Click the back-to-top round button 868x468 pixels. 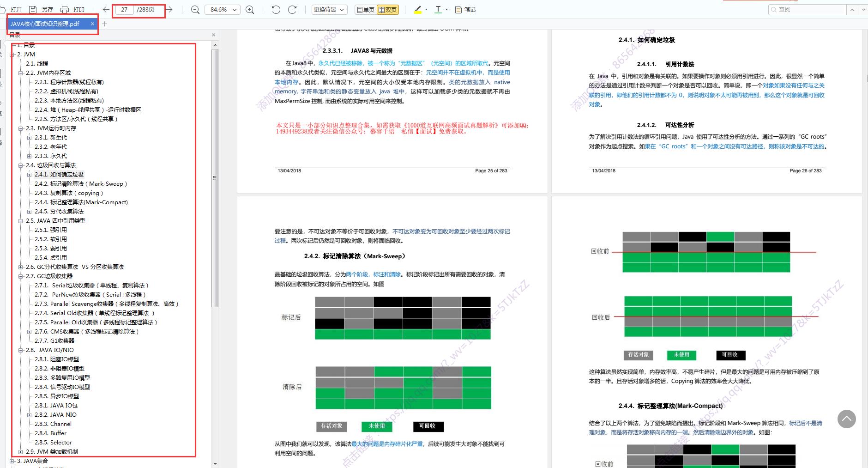846,419
